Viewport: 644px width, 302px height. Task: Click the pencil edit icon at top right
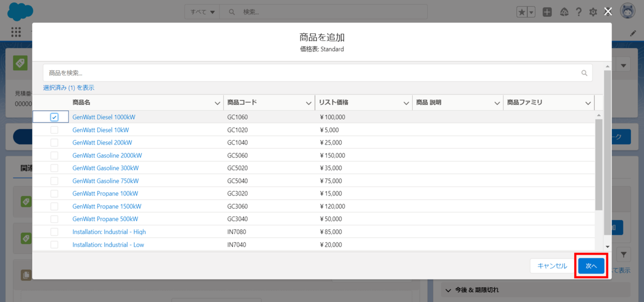coord(633,32)
